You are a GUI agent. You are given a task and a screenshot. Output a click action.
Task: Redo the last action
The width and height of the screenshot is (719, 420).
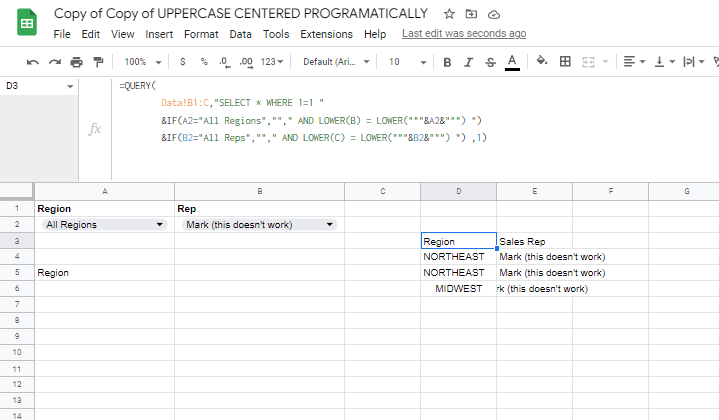pyautogui.click(x=55, y=62)
